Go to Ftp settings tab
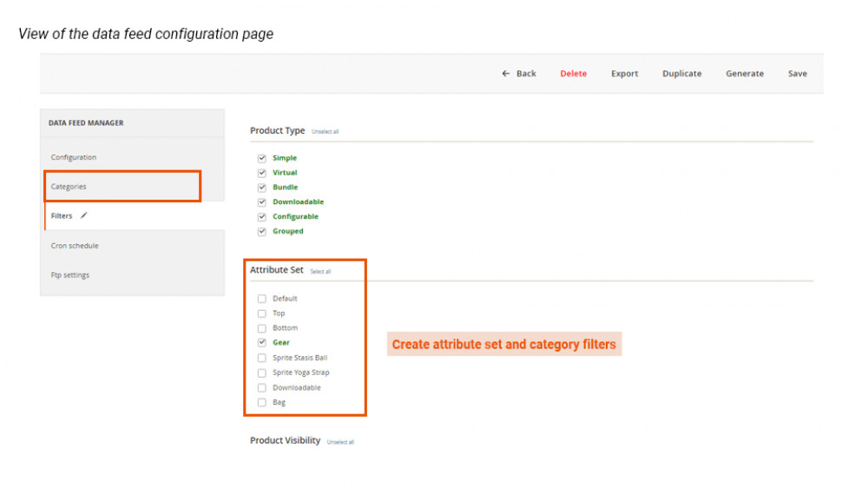The width and height of the screenshot is (868, 488). 70,275
